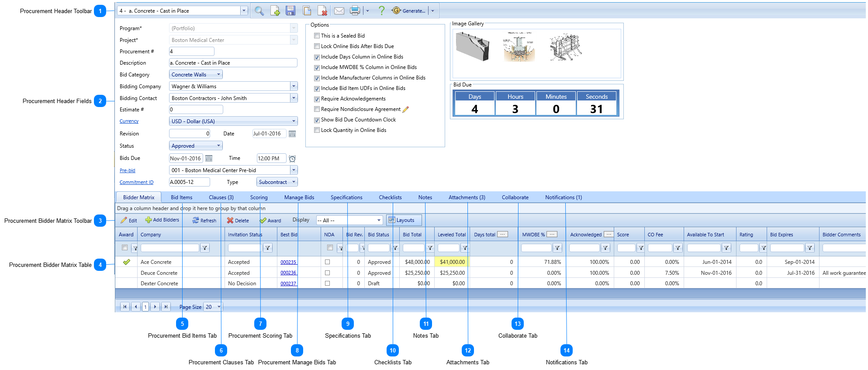Expand the Bidding Contact dropdown

point(294,98)
